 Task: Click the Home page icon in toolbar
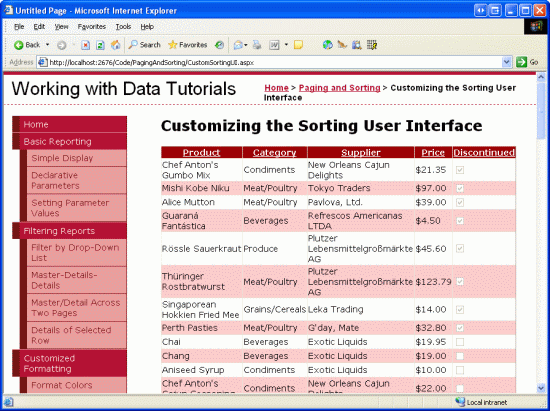point(115,45)
